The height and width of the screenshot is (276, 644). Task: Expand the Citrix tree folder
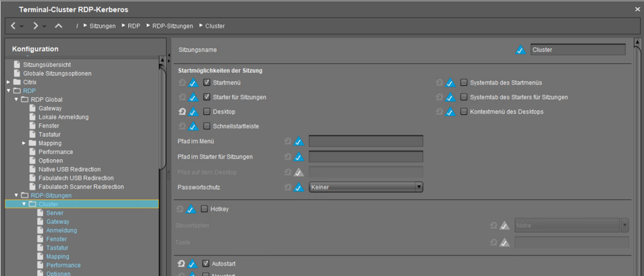point(8,83)
